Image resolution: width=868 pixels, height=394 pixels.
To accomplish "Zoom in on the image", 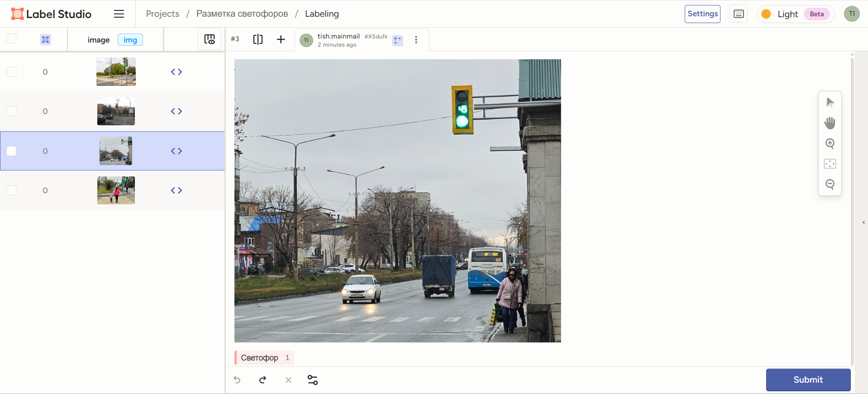I will [830, 143].
